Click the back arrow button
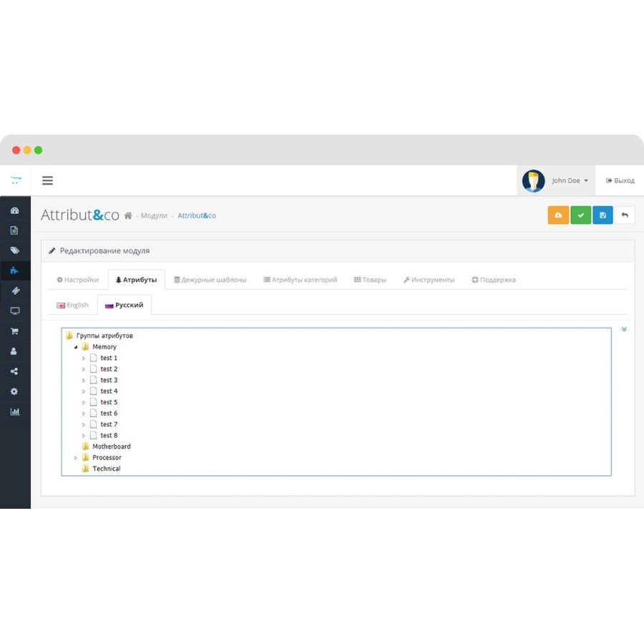 click(625, 215)
